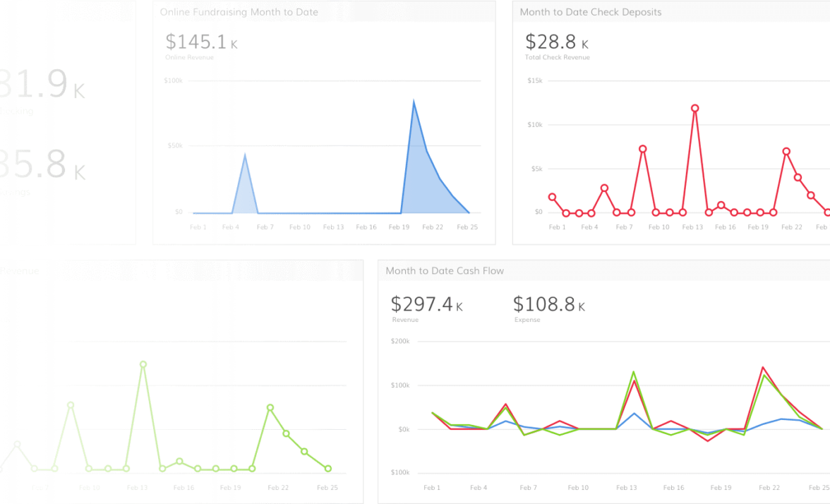
Task: Click the red line peak near Feb 22 in Cash Flow
Action: (763, 367)
